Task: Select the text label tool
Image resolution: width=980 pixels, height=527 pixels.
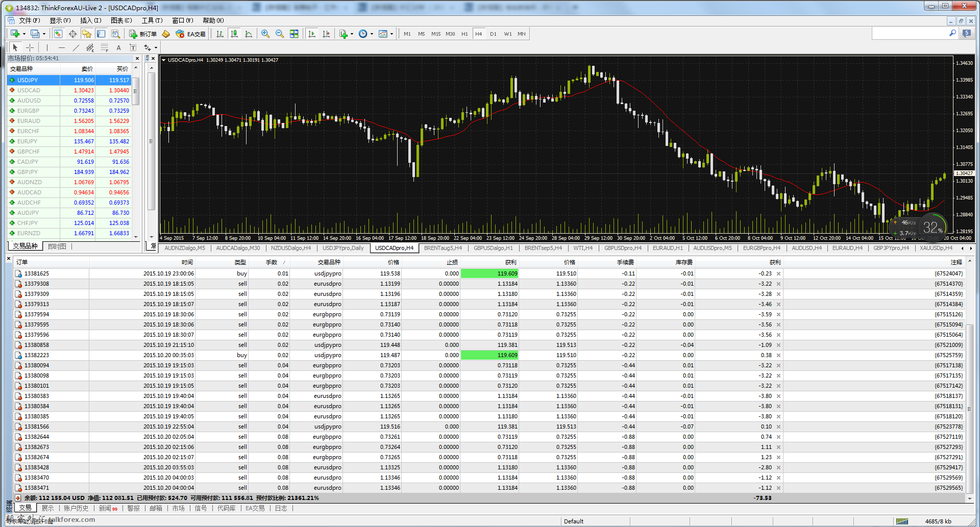Action: [133, 47]
